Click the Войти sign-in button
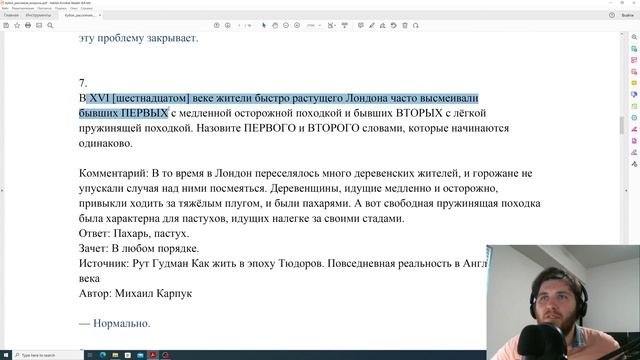The image size is (640, 360). pos(628,15)
